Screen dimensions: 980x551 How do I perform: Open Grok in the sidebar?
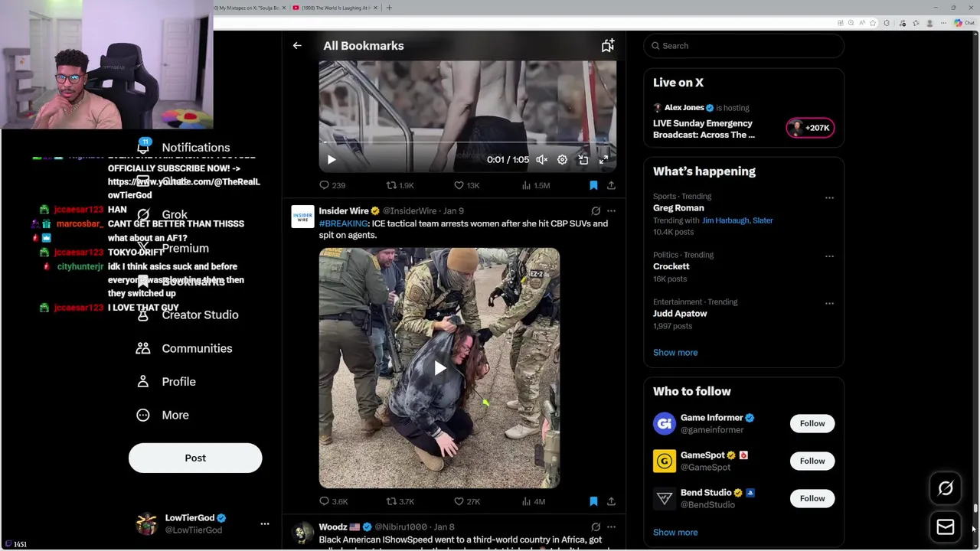point(162,215)
